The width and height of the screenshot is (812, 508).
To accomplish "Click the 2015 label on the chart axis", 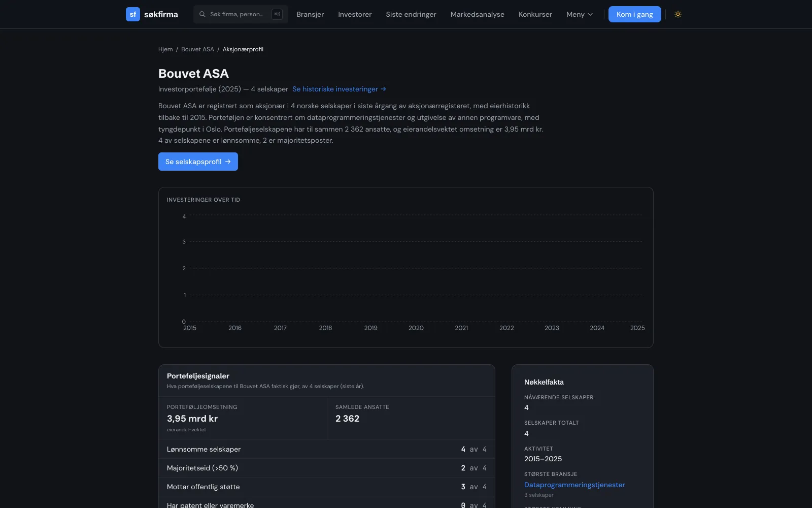I will pos(190,328).
